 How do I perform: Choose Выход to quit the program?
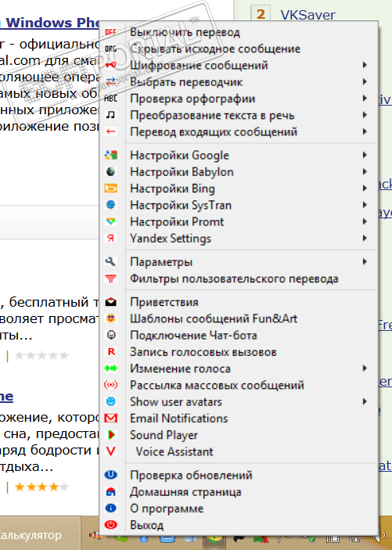tap(238, 525)
